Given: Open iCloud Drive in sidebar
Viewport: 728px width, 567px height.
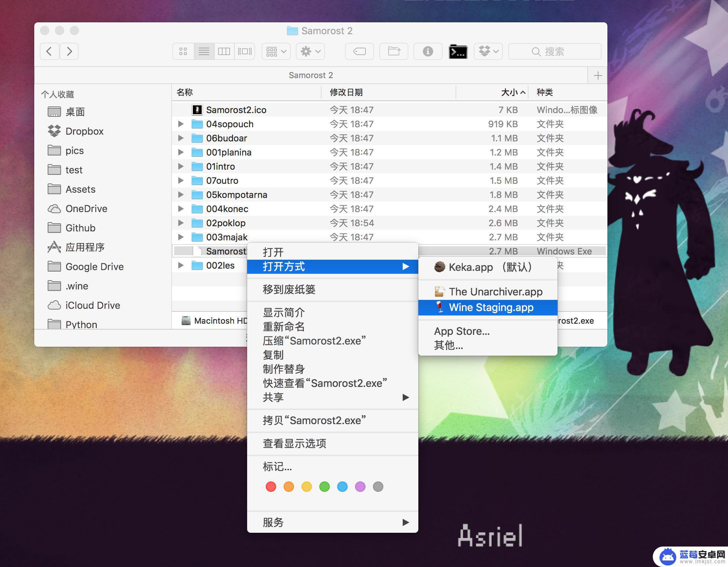Looking at the screenshot, I should 84,305.
